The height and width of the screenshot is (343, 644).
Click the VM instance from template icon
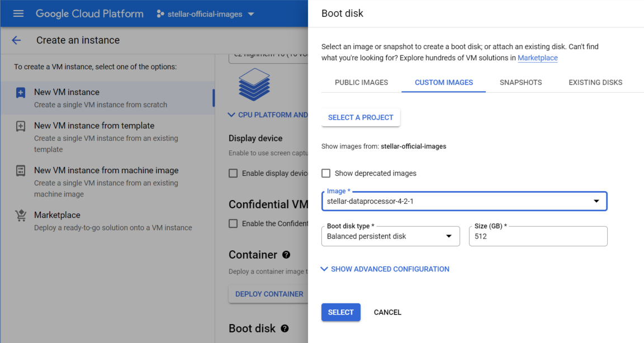[x=21, y=126]
